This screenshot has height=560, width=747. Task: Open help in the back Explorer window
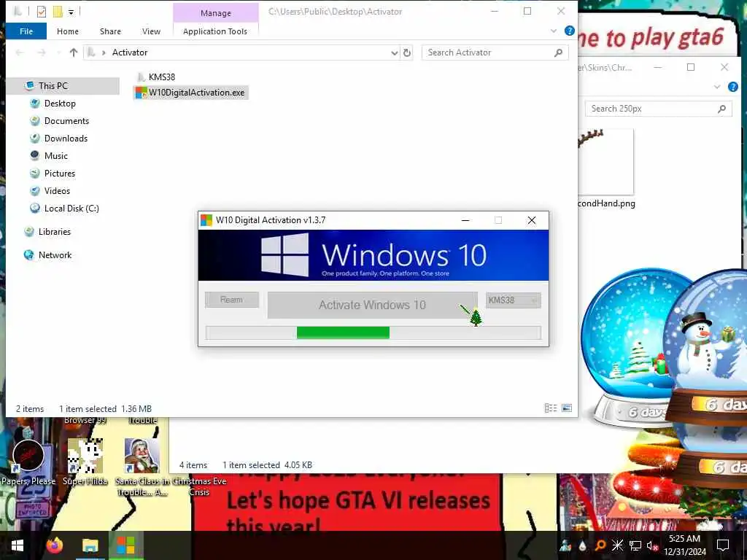click(x=732, y=87)
